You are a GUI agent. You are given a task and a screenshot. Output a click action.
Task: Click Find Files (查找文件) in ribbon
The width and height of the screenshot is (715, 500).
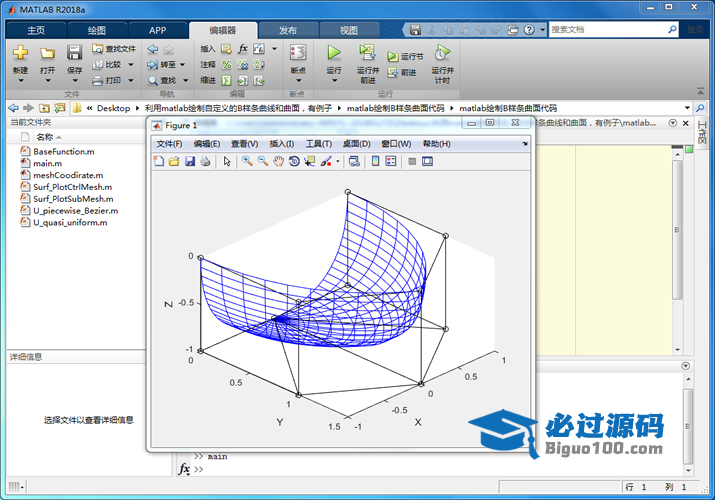pyautogui.click(x=114, y=49)
